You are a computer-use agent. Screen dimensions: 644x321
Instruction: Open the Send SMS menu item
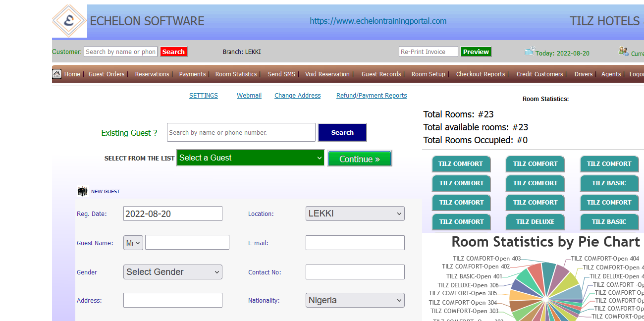click(281, 74)
